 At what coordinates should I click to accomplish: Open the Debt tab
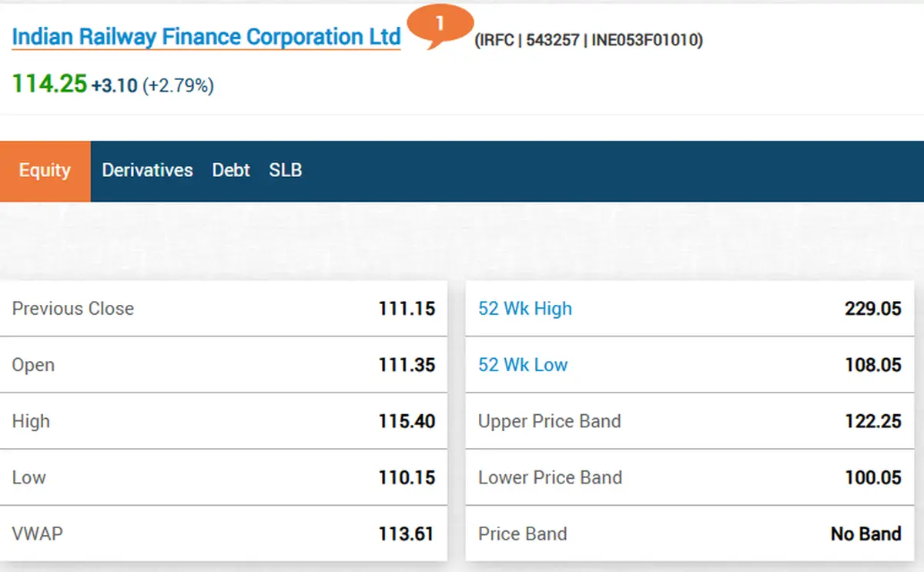(x=231, y=170)
